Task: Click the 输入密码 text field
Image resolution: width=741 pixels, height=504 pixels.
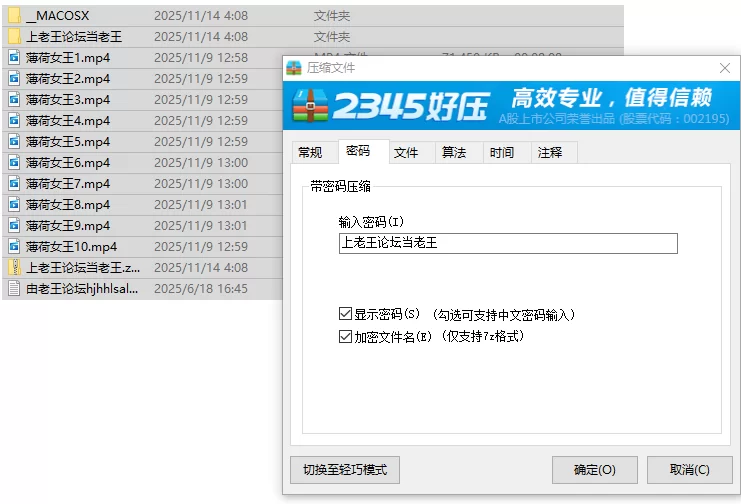Action: 508,243
